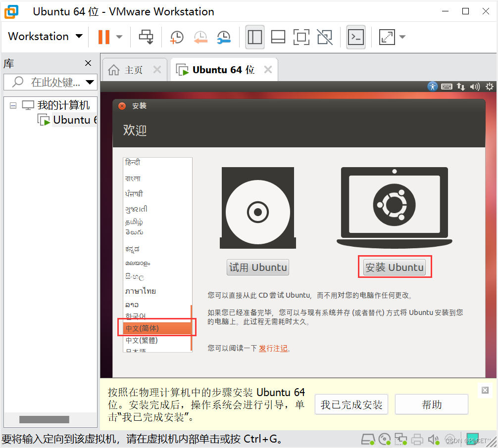This screenshot has height=448, width=498.
Task: Open the Ubuntu accessibility menu icon
Action: (433, 87)
